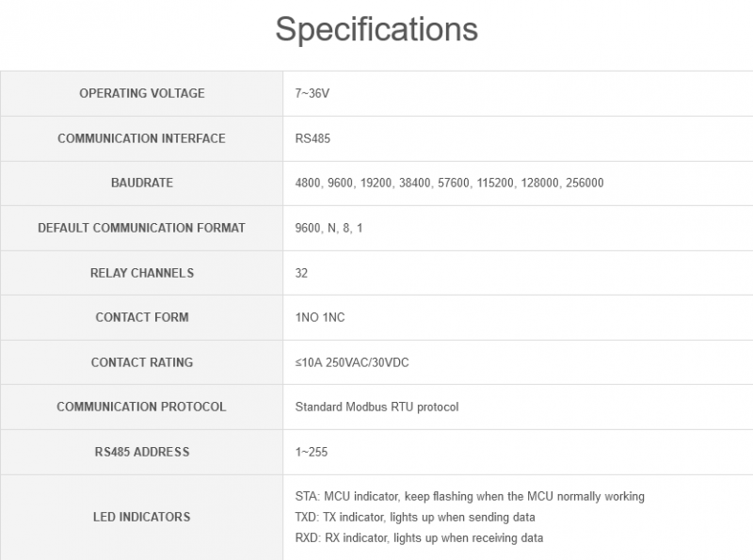This screenshot has width=753, height=560.
Task: Select the ≤10A 250VAC/30VDC rating text
Action: click(x=352, y=362)
